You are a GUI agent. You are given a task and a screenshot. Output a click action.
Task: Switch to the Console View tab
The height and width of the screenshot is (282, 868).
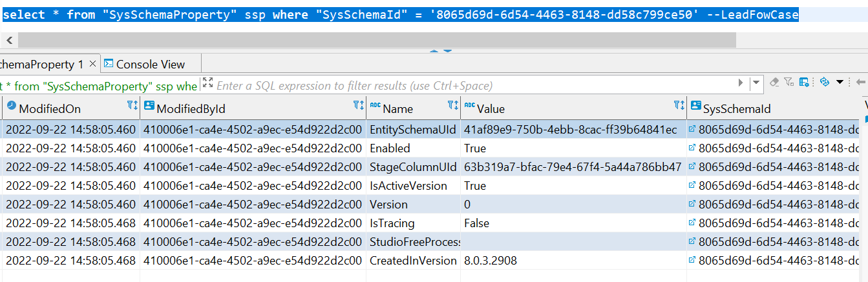[x=150, y=64]
